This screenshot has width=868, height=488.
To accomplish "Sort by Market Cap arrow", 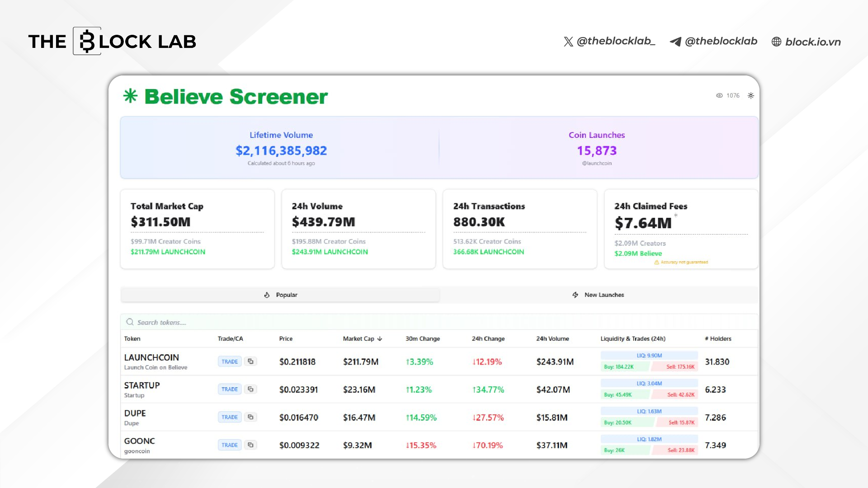I will (380, 338).
